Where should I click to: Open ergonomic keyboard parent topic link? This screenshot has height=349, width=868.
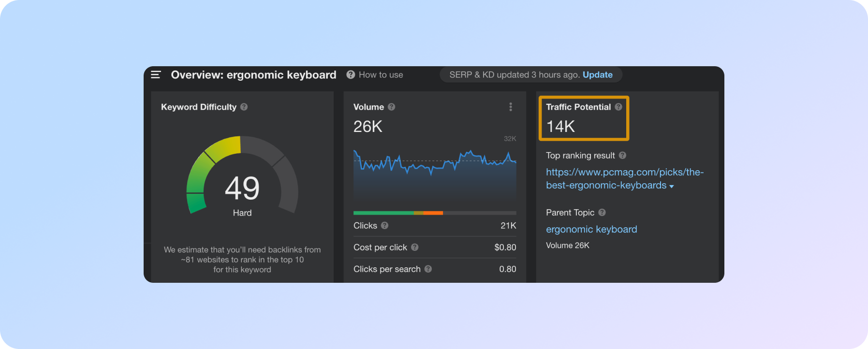click(591, 229)
